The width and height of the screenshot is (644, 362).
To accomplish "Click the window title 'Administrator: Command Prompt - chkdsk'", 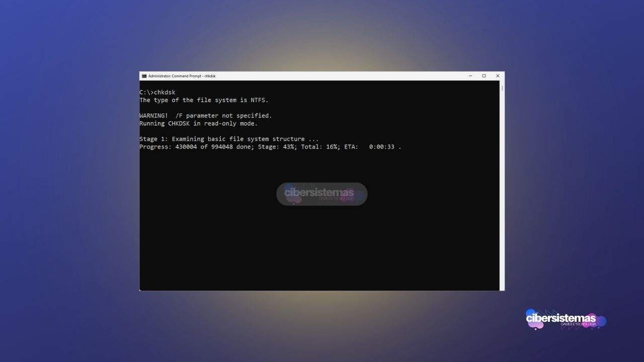I will coord(182,76).
